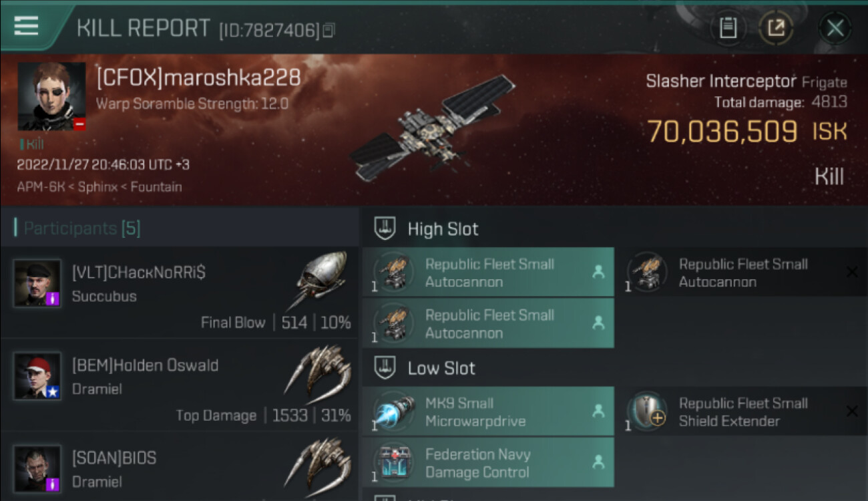Select Federation Navy Damage Control module
Image resolution: width=868 pixels, height=501 pixels.
(487, 463)
